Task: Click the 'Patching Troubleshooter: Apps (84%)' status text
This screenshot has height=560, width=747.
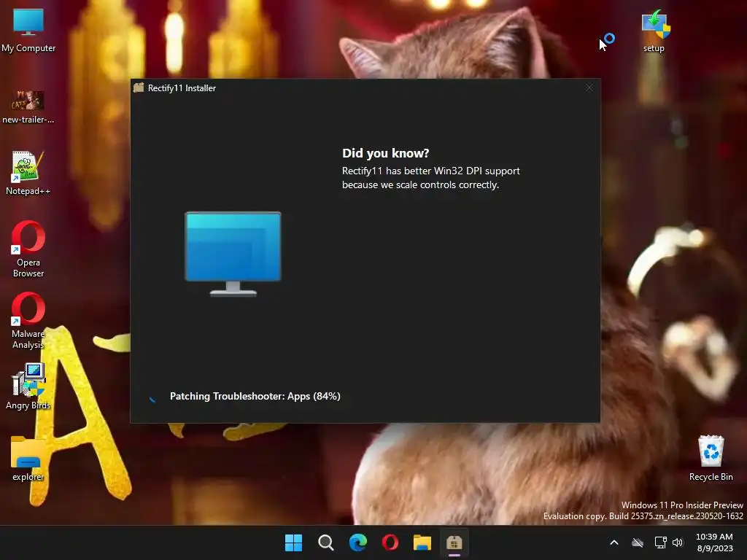Action: click(x=255, y=396)
